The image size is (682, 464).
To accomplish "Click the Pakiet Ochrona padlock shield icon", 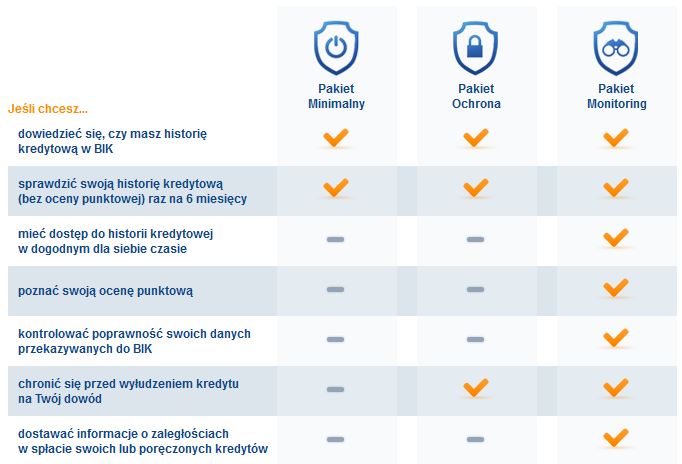I will (x=476, y=49).
